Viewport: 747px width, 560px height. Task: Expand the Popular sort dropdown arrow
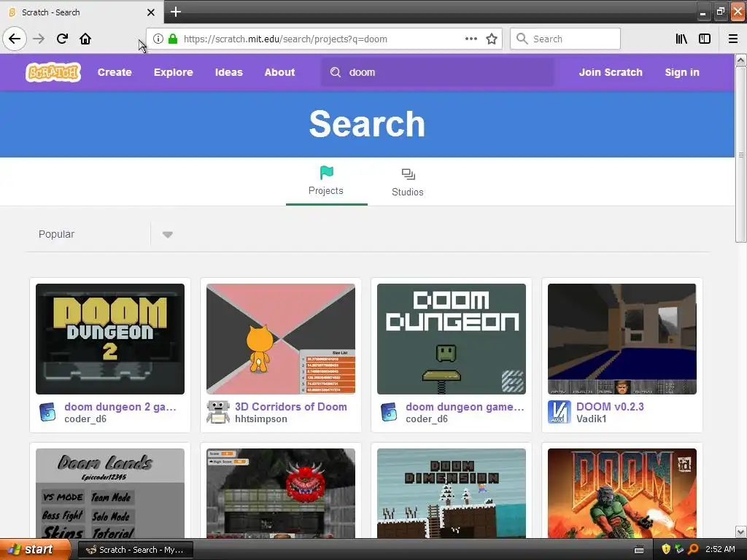coord(167,234)
